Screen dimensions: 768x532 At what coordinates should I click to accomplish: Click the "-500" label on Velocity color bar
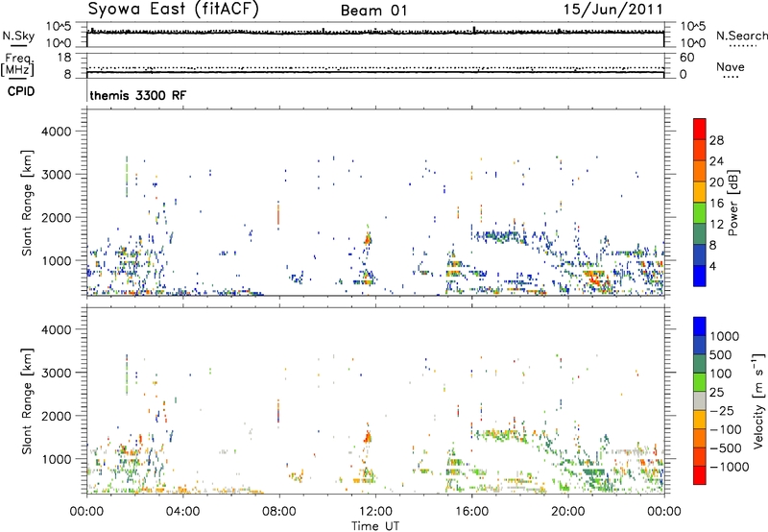725,447
